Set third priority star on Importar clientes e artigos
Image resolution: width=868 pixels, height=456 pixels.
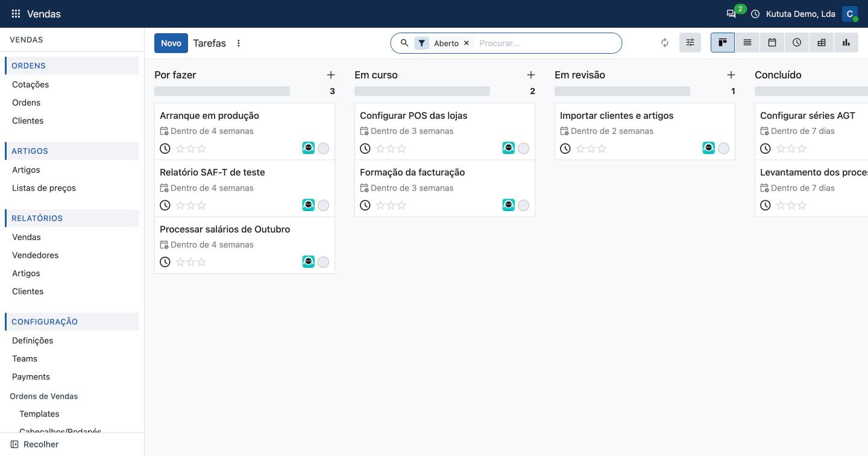(x=602, y=149)
